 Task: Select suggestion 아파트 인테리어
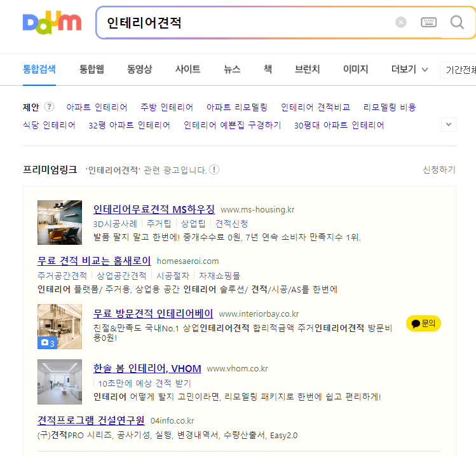[97, 107]
